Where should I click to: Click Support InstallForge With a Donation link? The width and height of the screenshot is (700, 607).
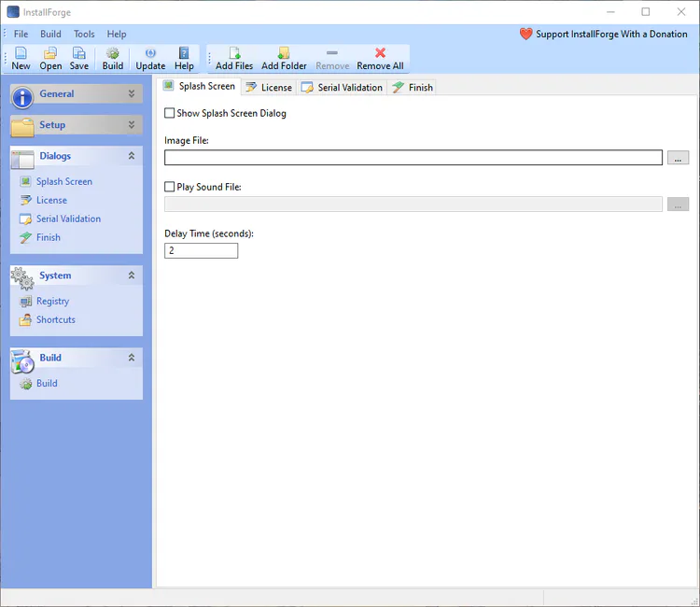[611, 34]
